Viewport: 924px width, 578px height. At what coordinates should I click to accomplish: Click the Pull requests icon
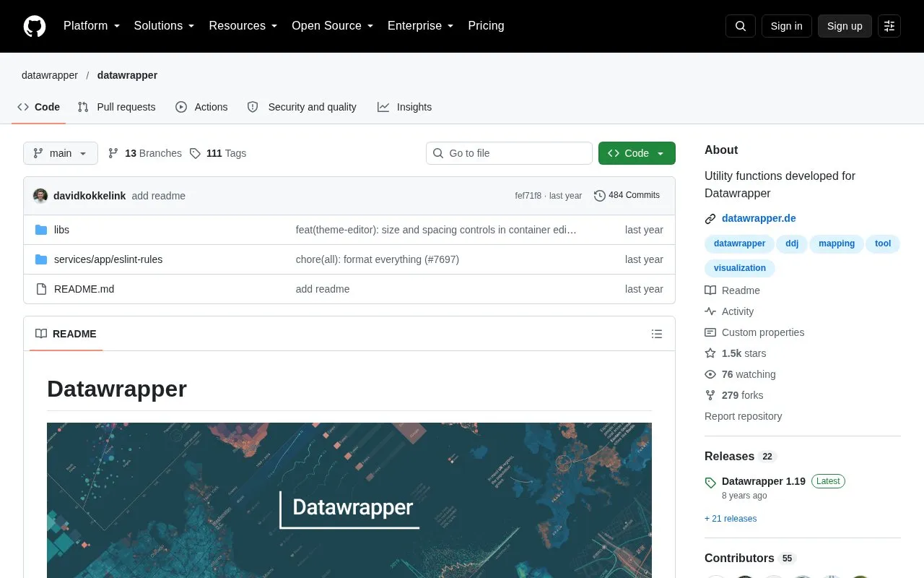click(83, 107)
